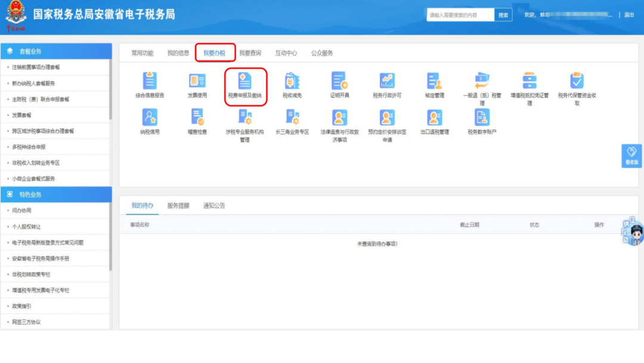Show the 通知公告 tab
Image resolution: width=644 pixels, height=363 pixels.
[x=214, y=205]
